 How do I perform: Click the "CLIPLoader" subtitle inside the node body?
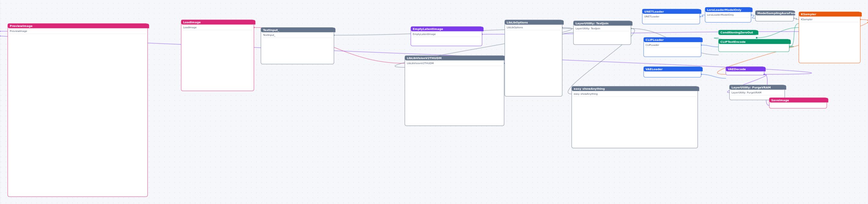[x=652, y=45]
